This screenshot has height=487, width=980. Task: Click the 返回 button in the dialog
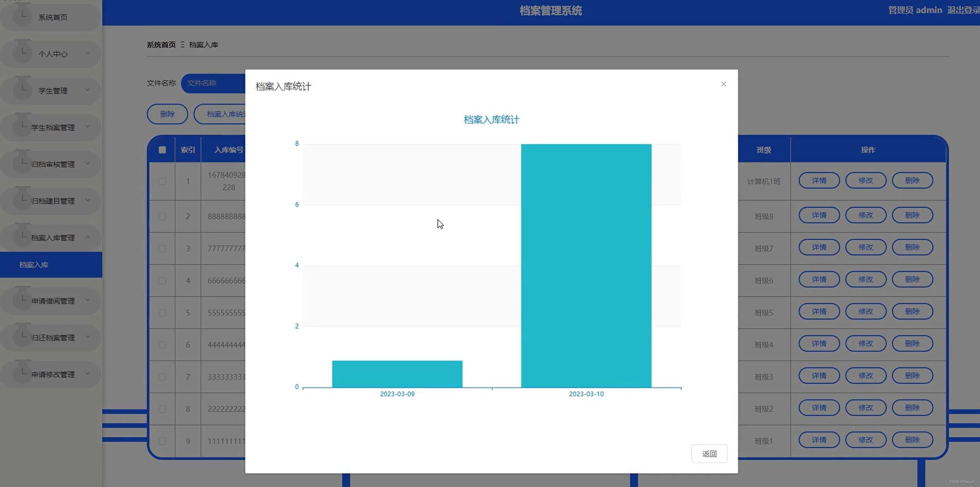point(709,453)
